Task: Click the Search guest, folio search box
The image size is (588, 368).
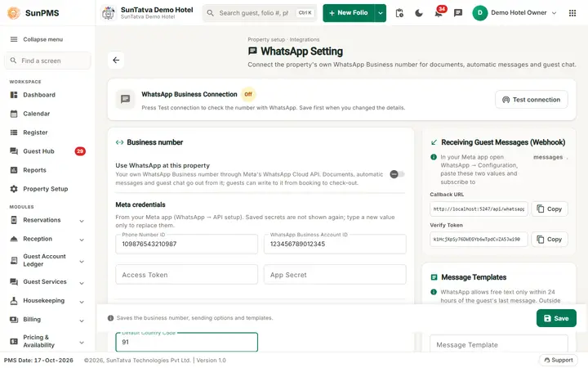Action: pos(260,13)
